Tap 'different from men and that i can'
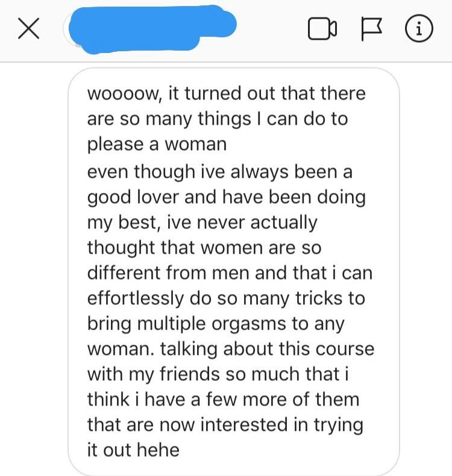The height and width of the screenshot is (476, 452). [230, 272]
